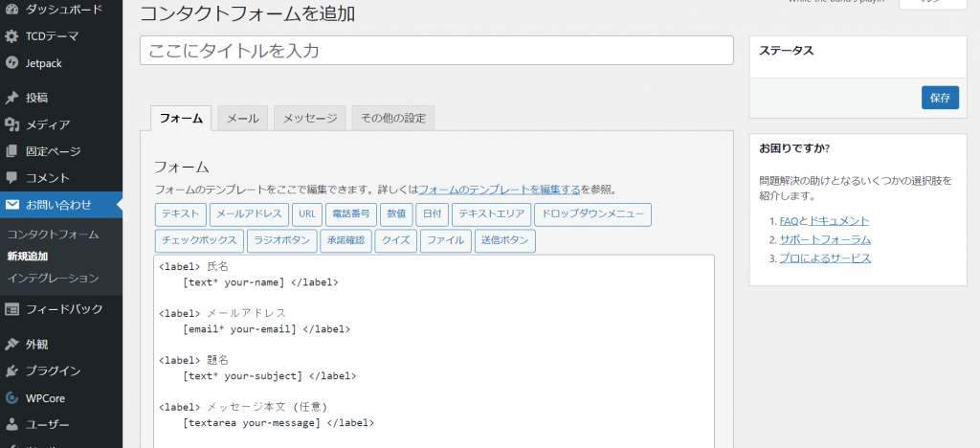
Task: Open TCDテーマ menu item
Action: pyautogui.click(x=52, y=36)
